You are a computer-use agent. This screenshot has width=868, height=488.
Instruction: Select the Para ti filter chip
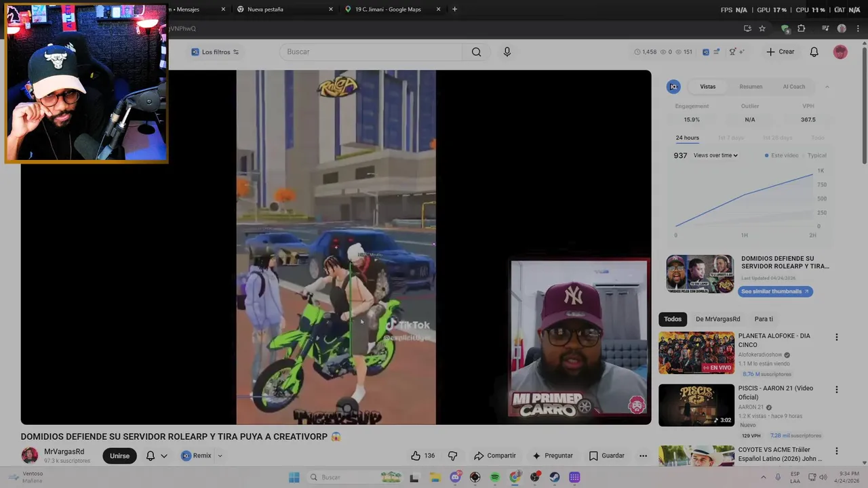[764, 319]
